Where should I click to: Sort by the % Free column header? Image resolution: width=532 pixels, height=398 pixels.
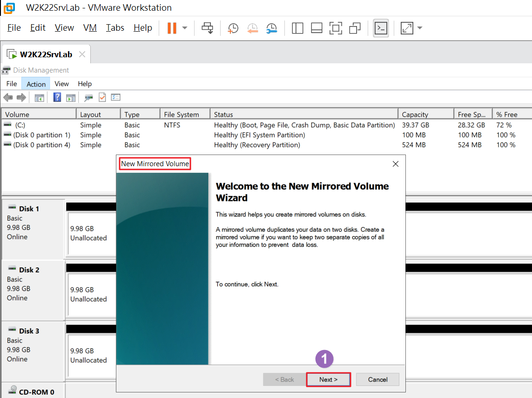tap(512, 115)
